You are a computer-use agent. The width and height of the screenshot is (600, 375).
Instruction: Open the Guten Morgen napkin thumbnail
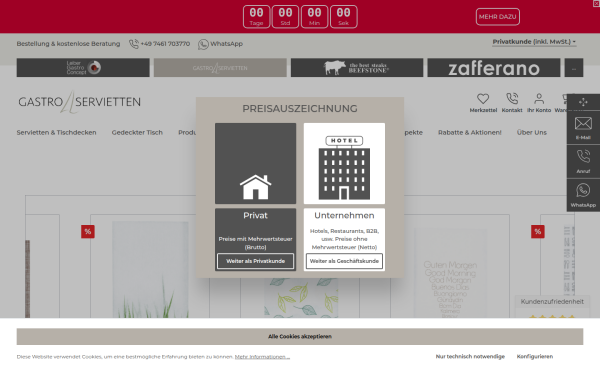pyautogui.click(x=450, y=273)
